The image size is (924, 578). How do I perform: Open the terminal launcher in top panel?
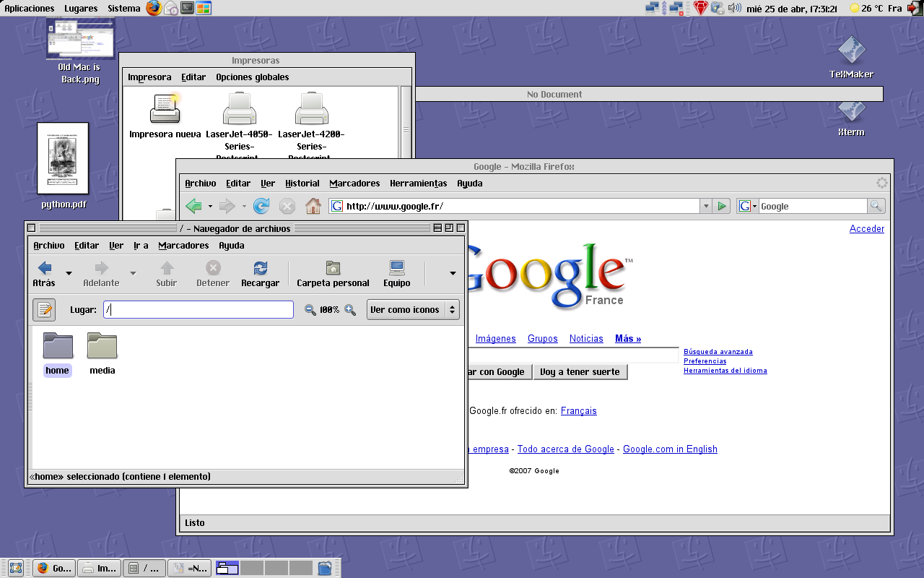pyautogui.click(x=187, y=8)
